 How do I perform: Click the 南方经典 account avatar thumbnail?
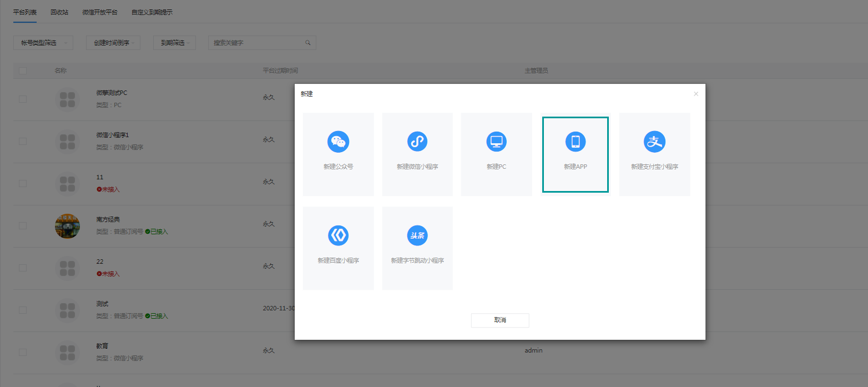(67, 226)
